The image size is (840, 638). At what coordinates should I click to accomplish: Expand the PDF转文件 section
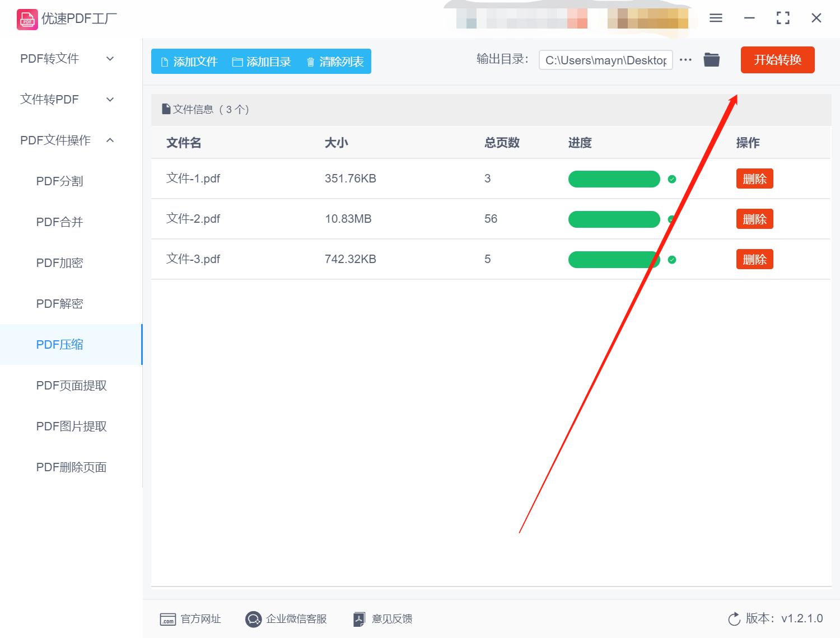(x=66, y=58)
